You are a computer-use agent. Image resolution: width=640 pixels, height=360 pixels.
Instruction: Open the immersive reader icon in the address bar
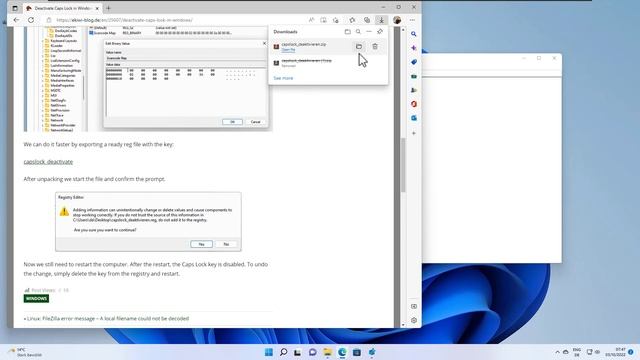pos(323,20)
